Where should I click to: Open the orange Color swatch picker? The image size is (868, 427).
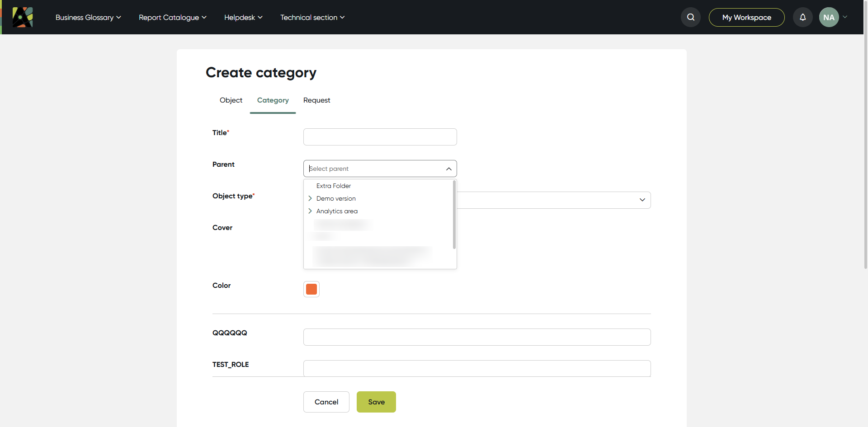311,289
